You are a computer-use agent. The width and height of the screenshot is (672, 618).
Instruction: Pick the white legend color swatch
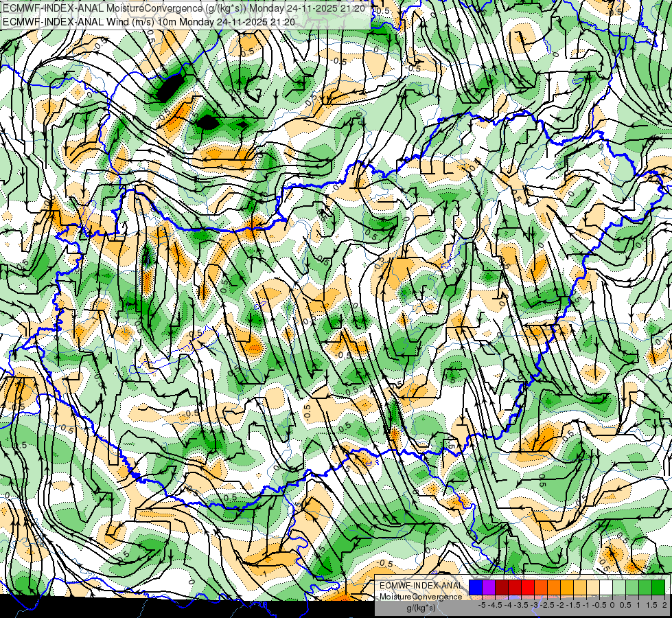click(606, 587)
